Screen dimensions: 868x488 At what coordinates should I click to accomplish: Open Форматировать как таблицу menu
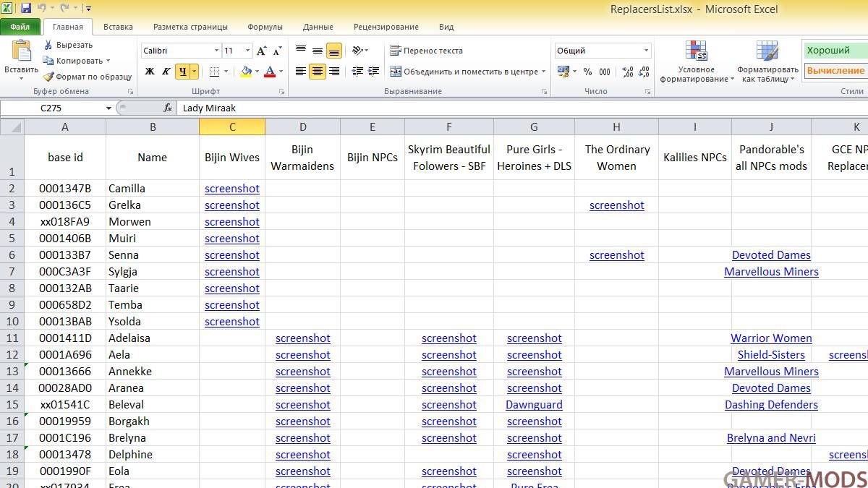767,61
